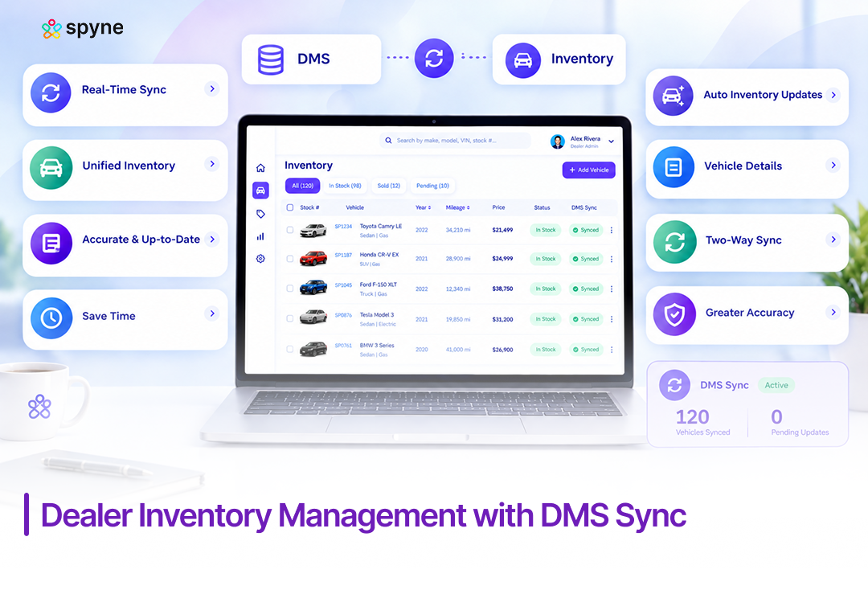Sort table by the Mileage column

(x=458, y=207)
